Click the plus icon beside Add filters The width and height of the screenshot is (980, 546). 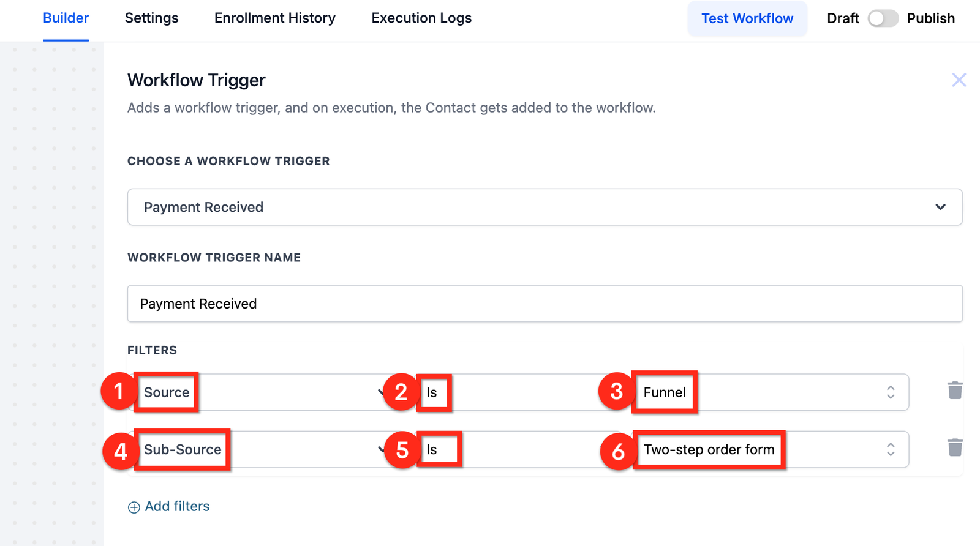(134, 507)
